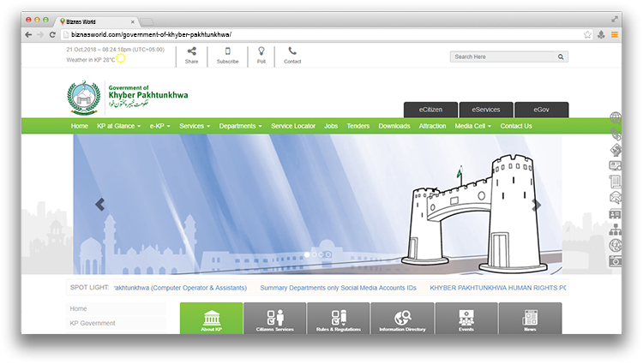The height and width of the screenshot is (364, 643).
Task: Open the Rules & Regulations tile
Action: [339, 319]
